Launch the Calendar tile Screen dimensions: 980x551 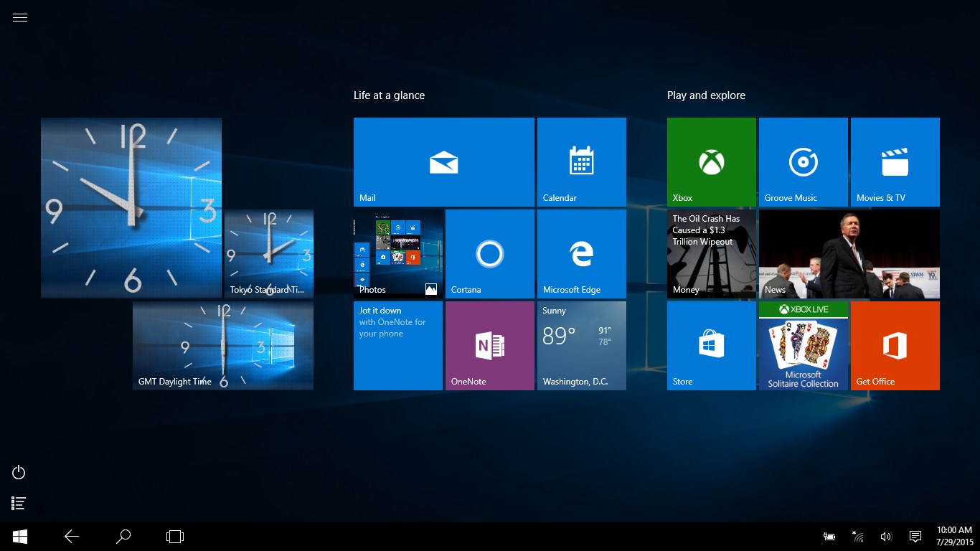click(x=581, y=161)
